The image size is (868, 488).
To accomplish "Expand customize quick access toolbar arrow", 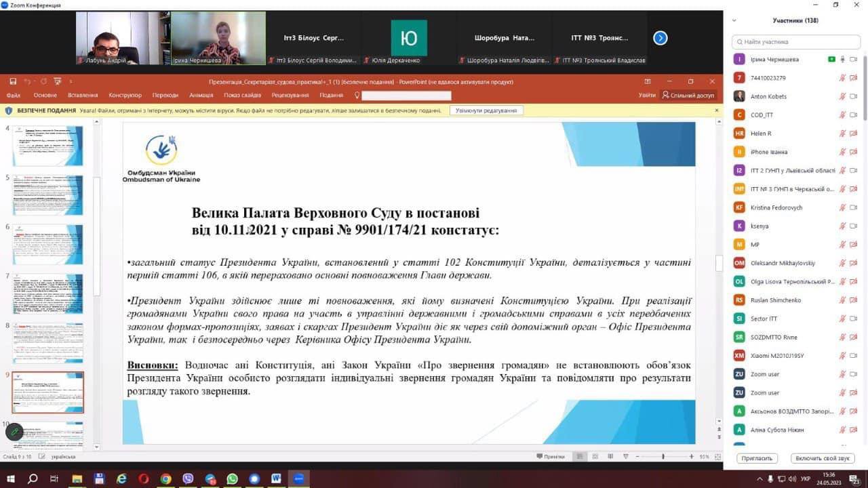I will tap(72, 81).
